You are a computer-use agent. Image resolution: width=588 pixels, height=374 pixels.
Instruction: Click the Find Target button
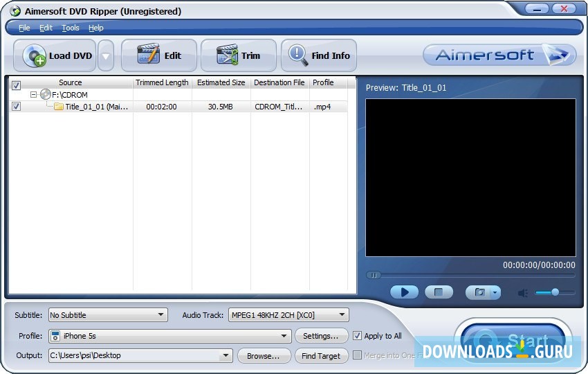pos(321,355)
